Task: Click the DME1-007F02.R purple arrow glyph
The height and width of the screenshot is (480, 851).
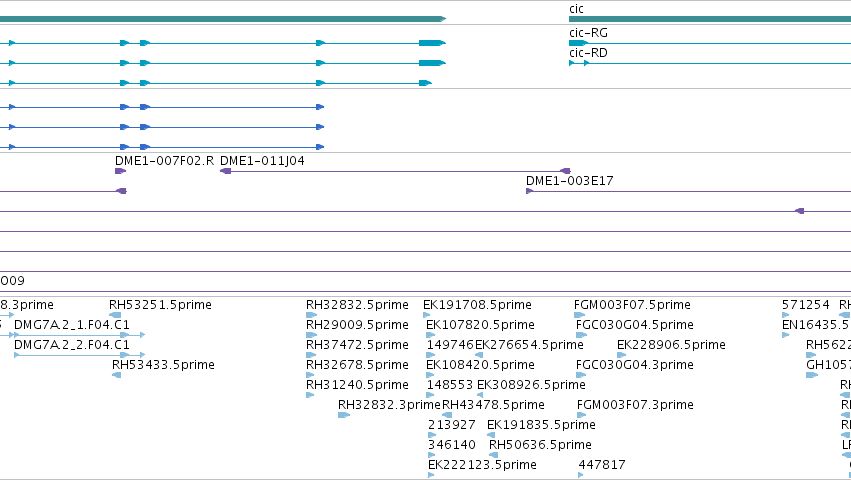Action: [120, 171]
